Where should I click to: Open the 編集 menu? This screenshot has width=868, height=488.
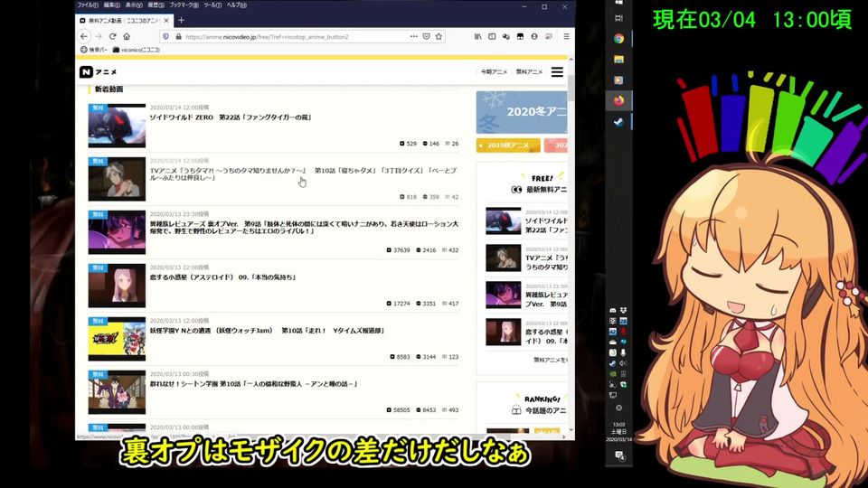(x=111, y=5)
